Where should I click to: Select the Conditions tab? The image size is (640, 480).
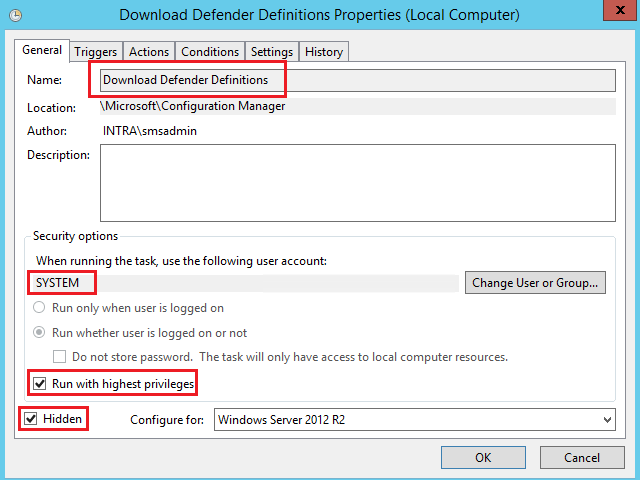(210, 51)
